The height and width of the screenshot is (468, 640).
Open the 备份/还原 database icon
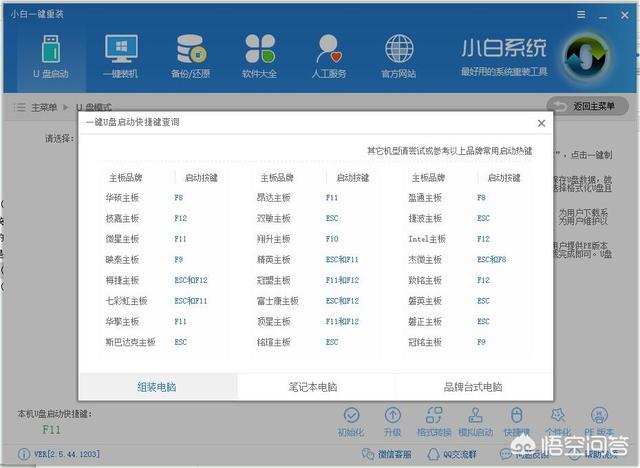pyautogui.click(x=191, y=49)
